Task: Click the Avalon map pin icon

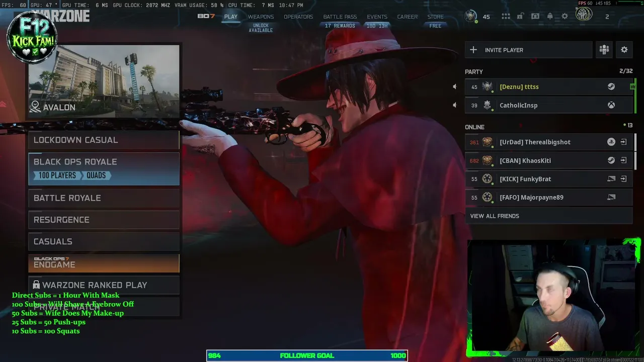Action: (35, 107)
